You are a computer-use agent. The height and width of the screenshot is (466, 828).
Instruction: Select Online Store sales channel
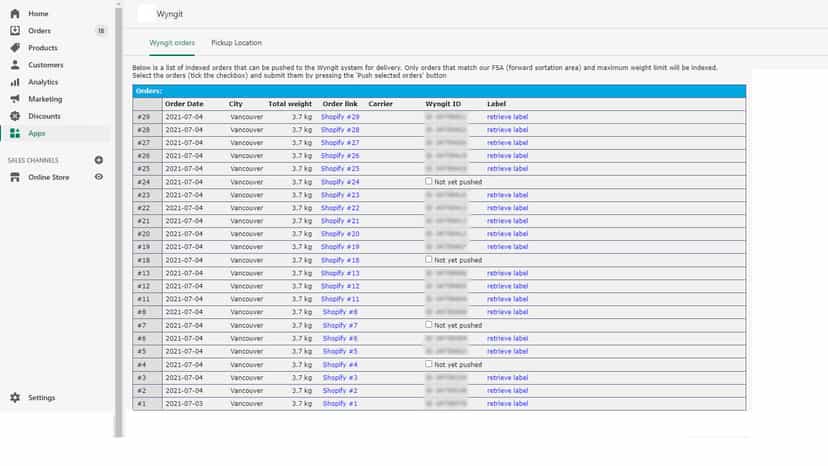click(49, 177)
